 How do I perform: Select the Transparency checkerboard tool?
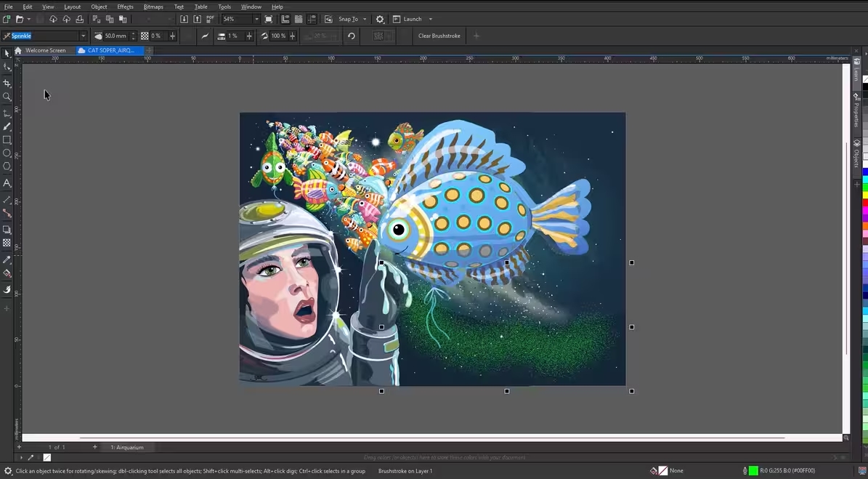(x=7, y=243)
